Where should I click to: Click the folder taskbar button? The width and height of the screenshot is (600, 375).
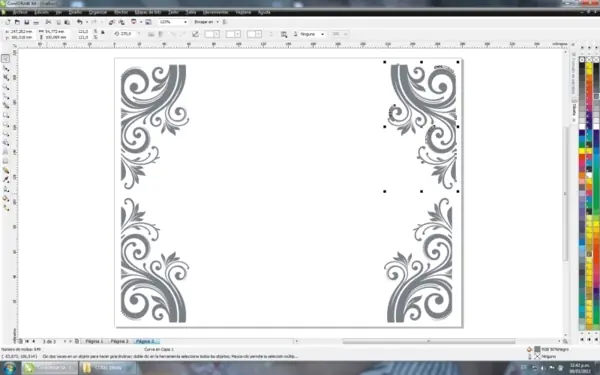pyautogui.click(x=107, y=368)
